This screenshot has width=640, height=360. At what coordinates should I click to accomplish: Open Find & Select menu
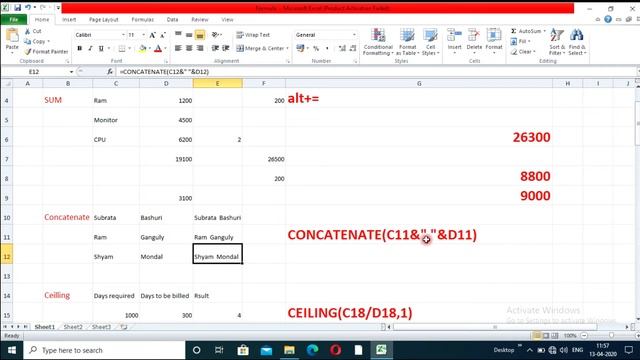pyautogui.click(x=577, y=42)
